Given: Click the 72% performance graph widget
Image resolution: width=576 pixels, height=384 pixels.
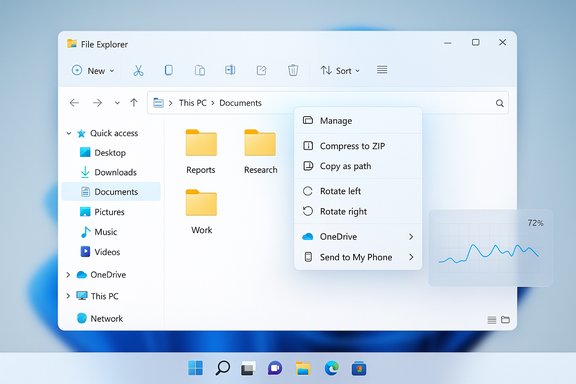Looking at the screenshot, I should point(491,248).
